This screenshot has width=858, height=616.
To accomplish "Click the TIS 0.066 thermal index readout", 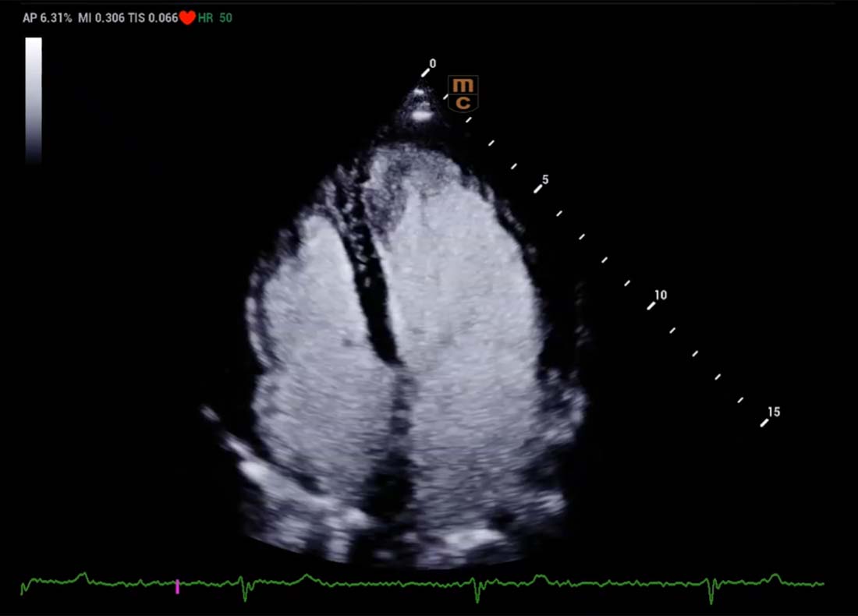I will (153, 17).
